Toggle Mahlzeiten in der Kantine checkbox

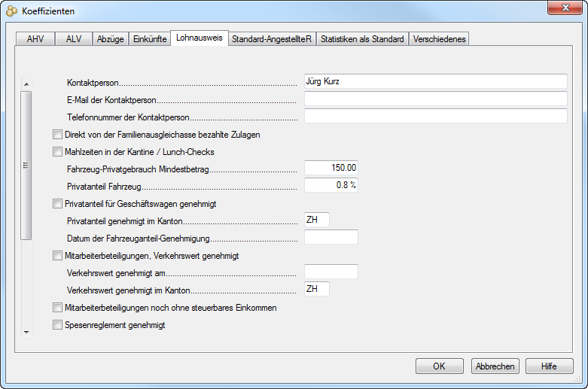pyautogui.click(x=57, y=151)
